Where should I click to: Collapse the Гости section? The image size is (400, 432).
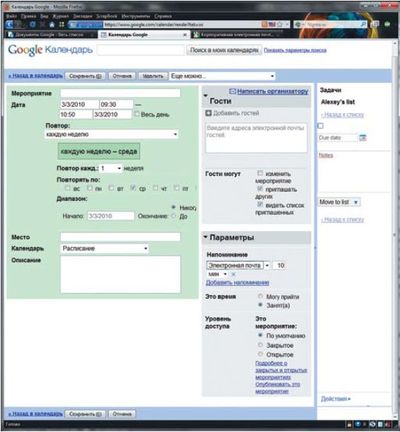205,96
